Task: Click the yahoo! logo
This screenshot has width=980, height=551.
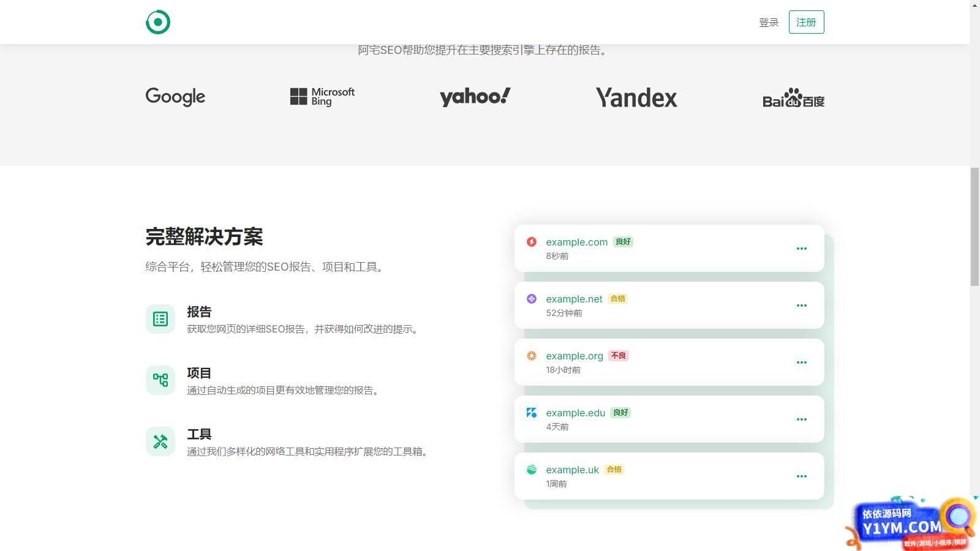Action: [x=475, y=97]
